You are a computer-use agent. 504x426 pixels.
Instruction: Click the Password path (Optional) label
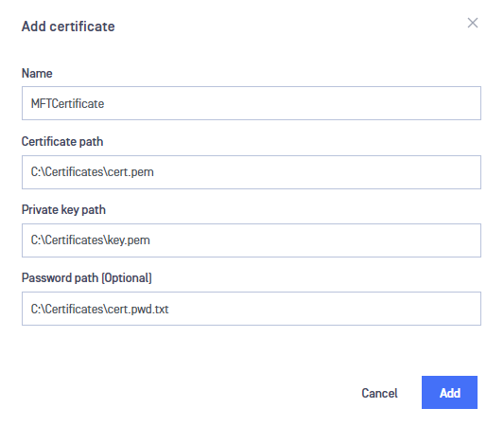pyautogui.click(x=87, y=278)
